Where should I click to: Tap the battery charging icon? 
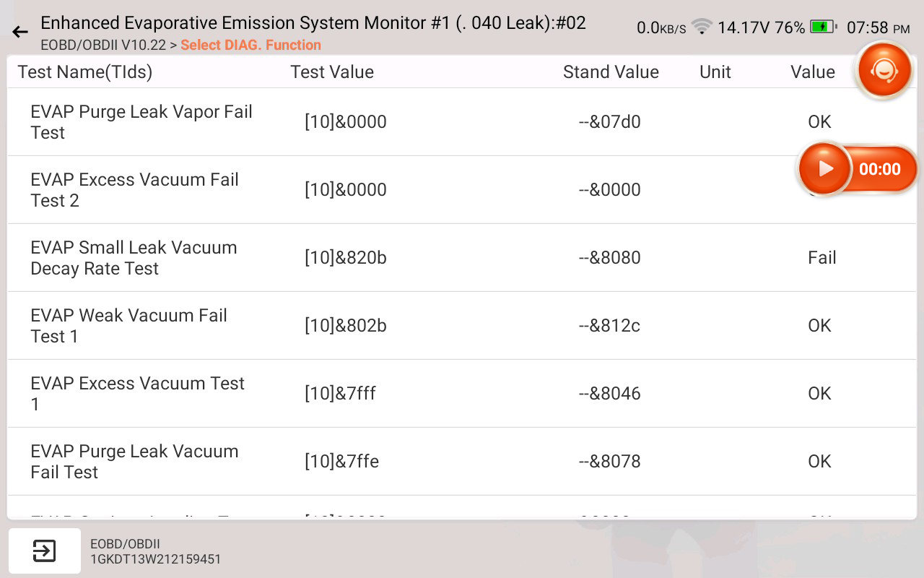(822, 27)
